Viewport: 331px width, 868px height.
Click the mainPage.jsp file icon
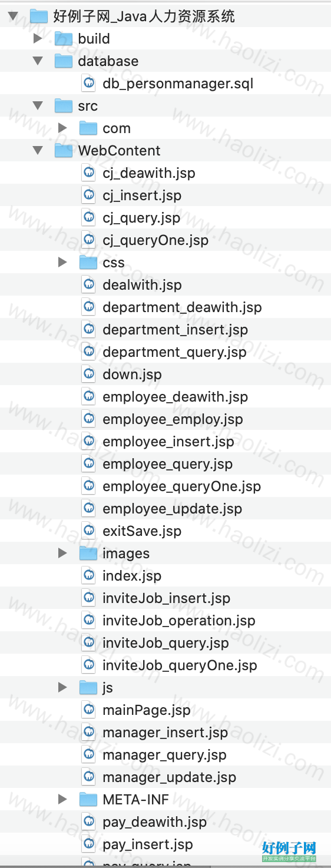point(88,710)
